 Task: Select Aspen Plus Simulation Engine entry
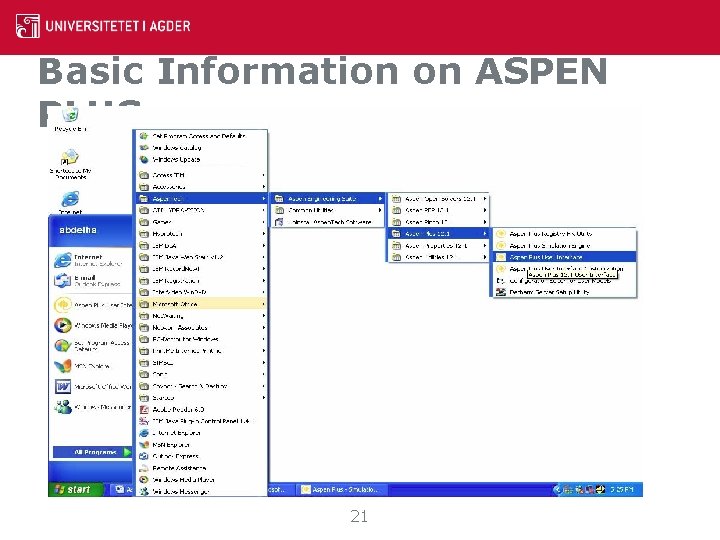coord(565,246)
